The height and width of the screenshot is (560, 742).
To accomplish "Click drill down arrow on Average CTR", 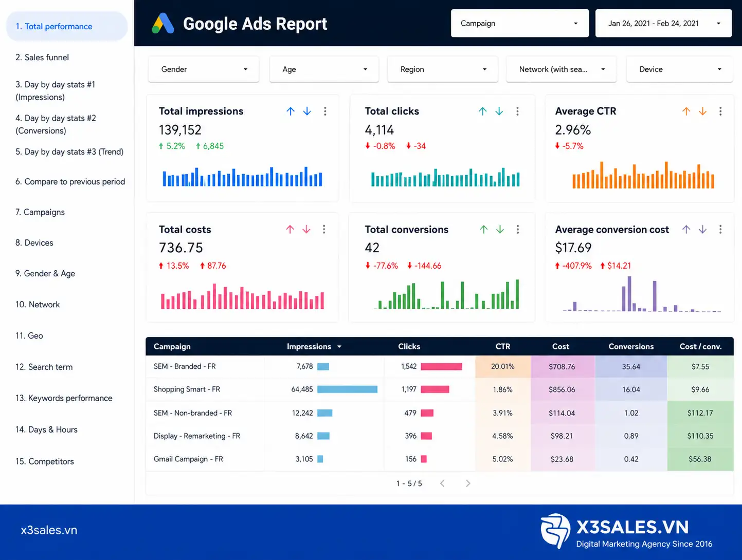I will (x=702, y=111).
